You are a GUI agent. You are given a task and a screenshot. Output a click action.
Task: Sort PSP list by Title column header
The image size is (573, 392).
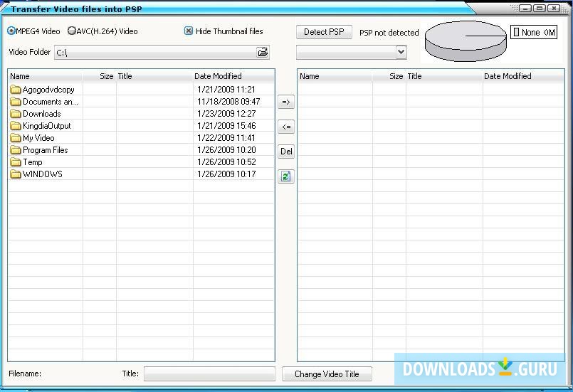pyautogui.click(x=444, y=76)
